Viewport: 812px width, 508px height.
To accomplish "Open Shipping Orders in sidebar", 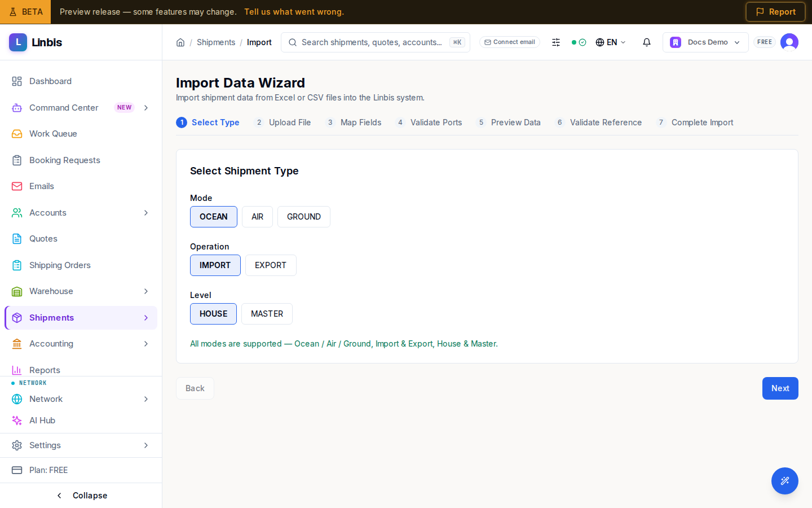I will point(81,265).
